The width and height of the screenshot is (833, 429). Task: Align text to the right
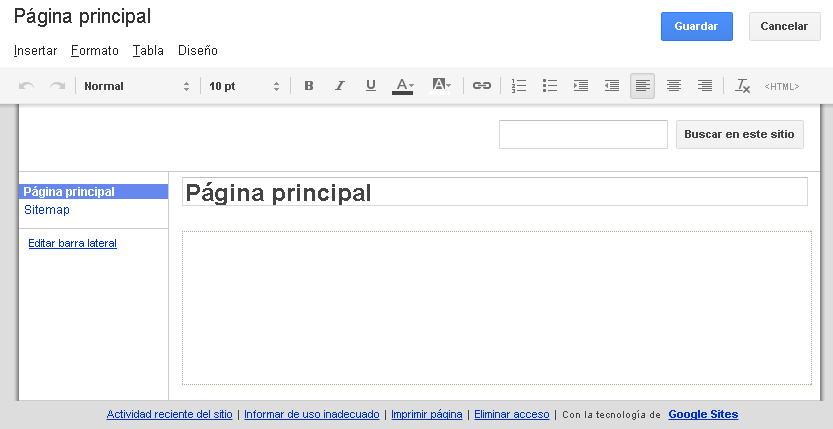click(705, 86)
